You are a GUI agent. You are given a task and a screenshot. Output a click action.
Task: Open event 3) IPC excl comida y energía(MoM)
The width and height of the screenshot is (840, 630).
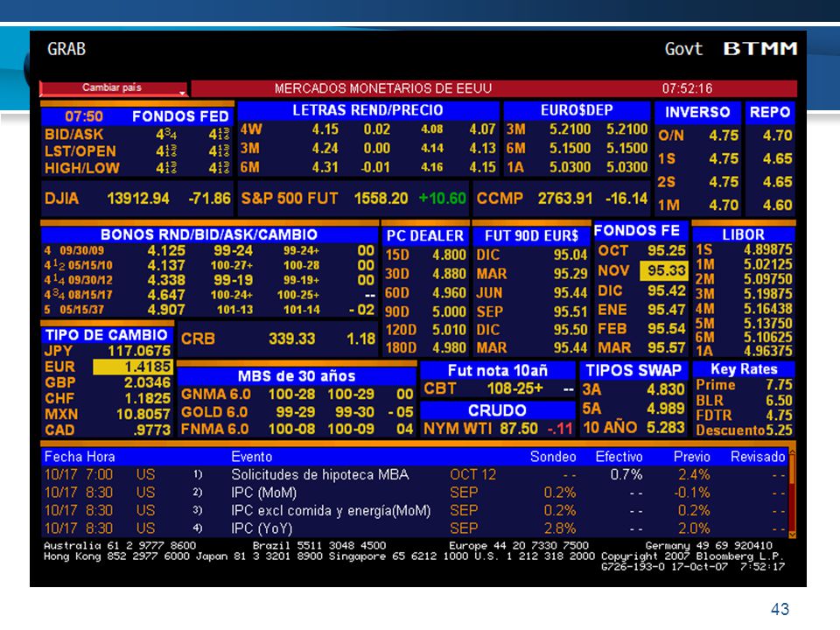tap(415, 510)
